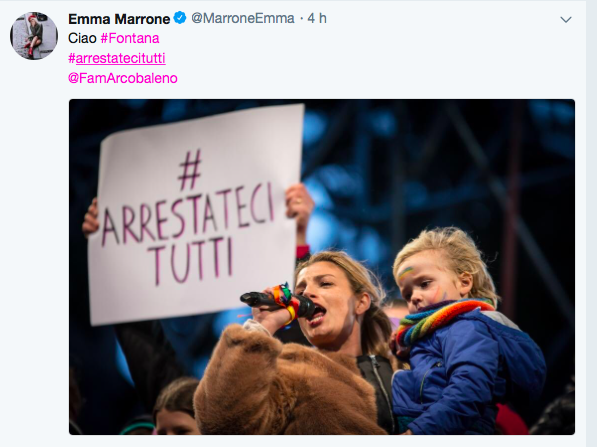
Task: Select the @MarroneEmma handle
Action: (x=243, y=18)
